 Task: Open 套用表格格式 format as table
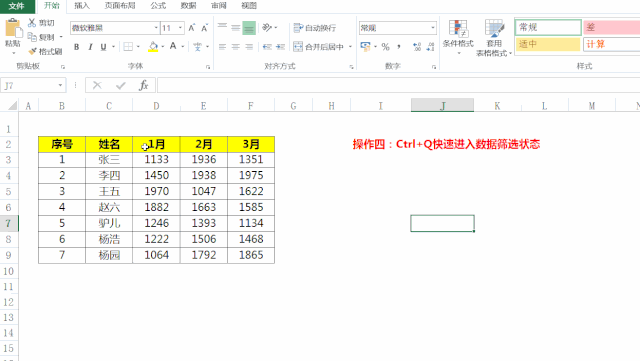(493, 38)
